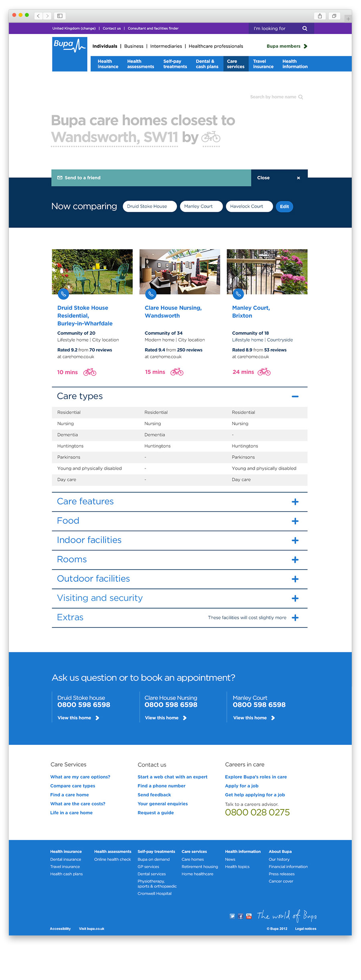
Task: Open Explore Bupa's roles in care link
Action: [x=256, y=777]
